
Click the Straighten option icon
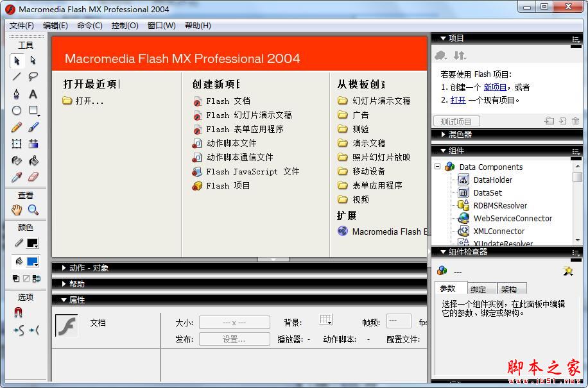click(x=34, y=330)
